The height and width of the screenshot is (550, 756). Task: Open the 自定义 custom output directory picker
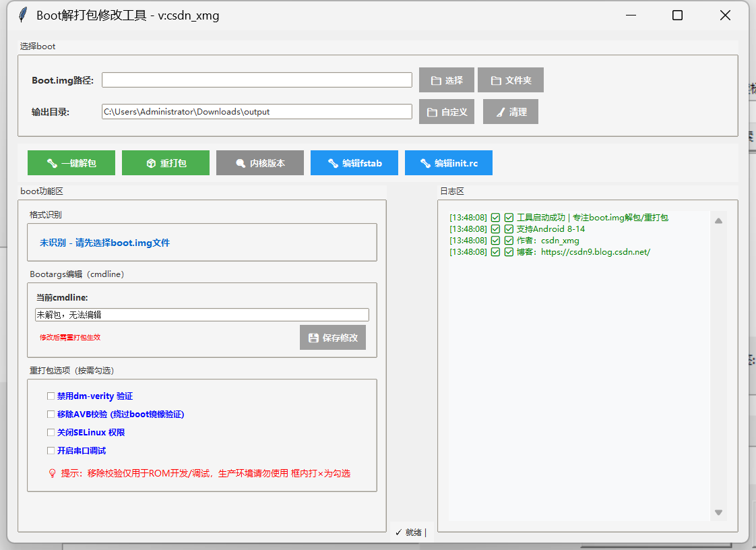pyautogui.click(x=447, y=111)
